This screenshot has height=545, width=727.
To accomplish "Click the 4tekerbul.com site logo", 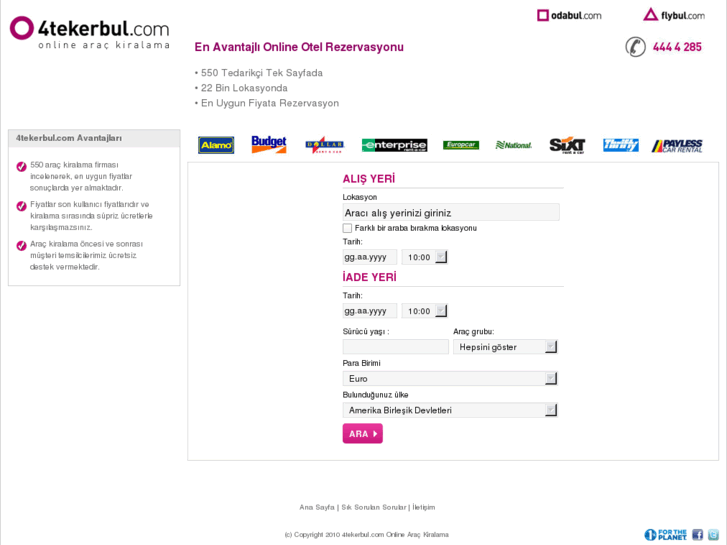I will click(90, 31).
